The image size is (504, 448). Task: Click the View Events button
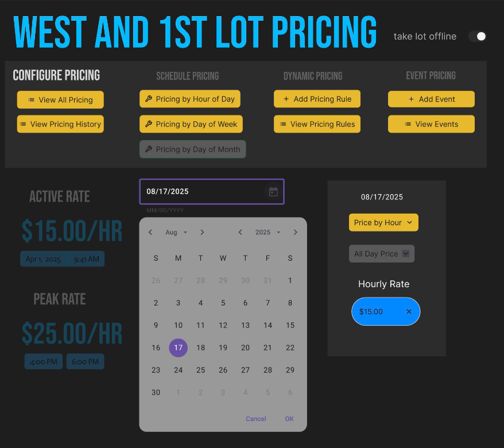431,124
